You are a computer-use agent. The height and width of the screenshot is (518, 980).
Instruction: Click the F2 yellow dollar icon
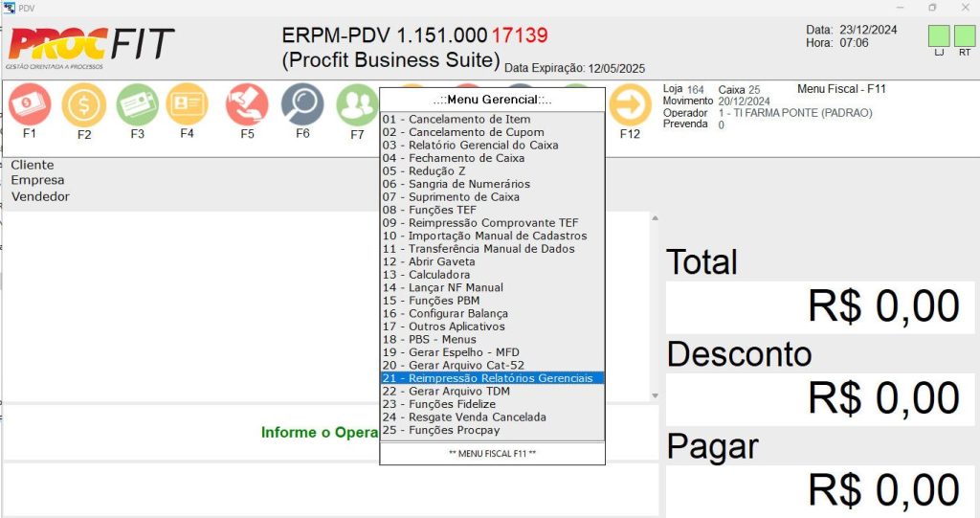[x=84, y=104]
